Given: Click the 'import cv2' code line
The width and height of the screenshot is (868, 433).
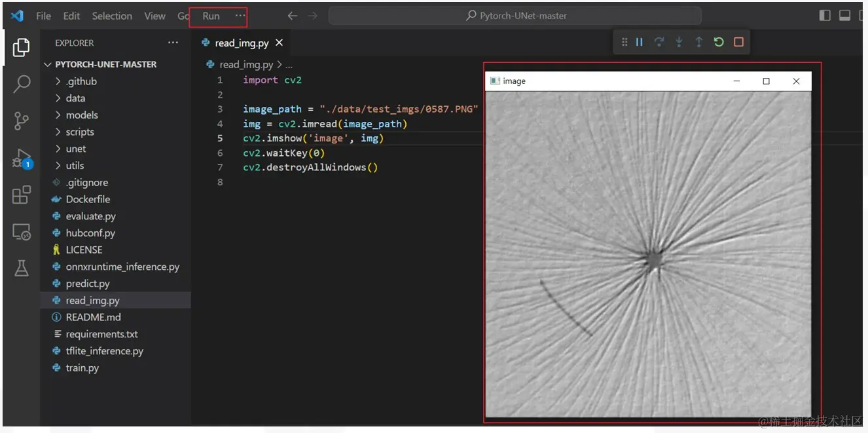Looking at the screenshot, I should click(272, 80).
